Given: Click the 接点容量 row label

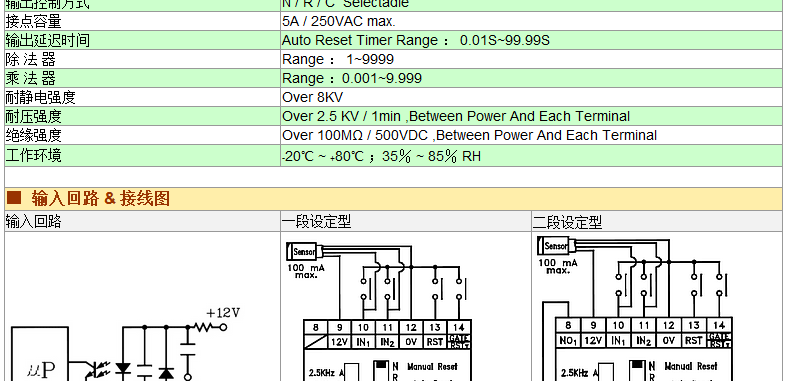Looking at the screenshot, I should tap(33, 22).
